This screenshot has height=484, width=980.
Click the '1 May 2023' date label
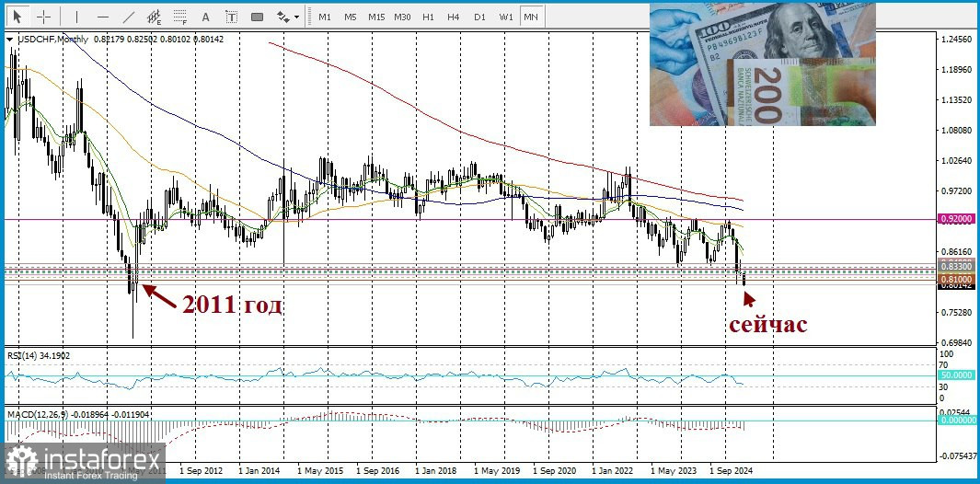674,470
